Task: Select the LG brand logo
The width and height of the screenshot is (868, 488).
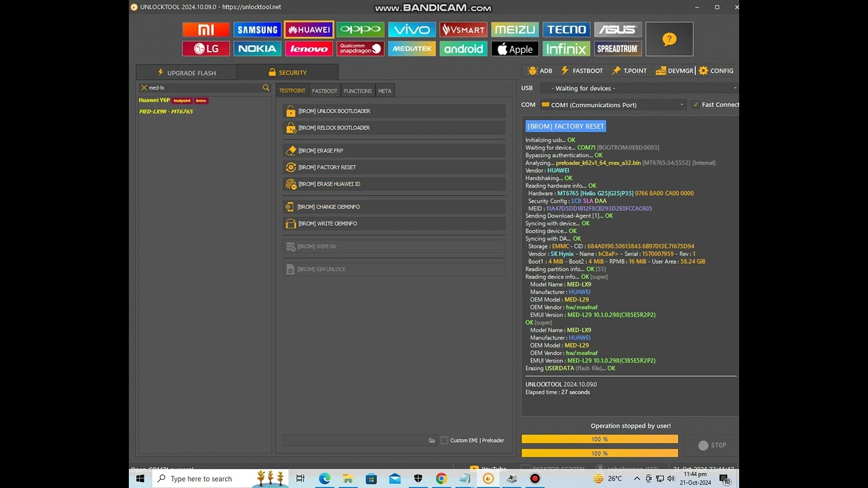Action: [206, 49]
